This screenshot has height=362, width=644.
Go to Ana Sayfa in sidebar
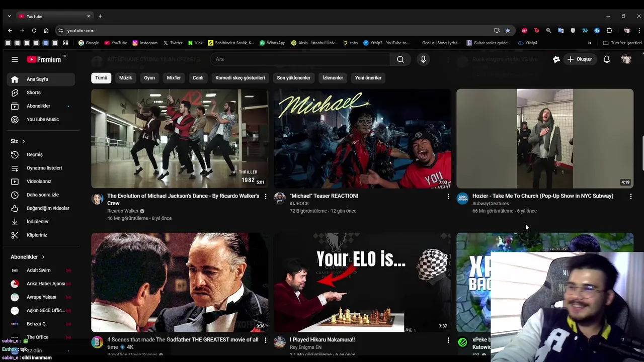41,79
